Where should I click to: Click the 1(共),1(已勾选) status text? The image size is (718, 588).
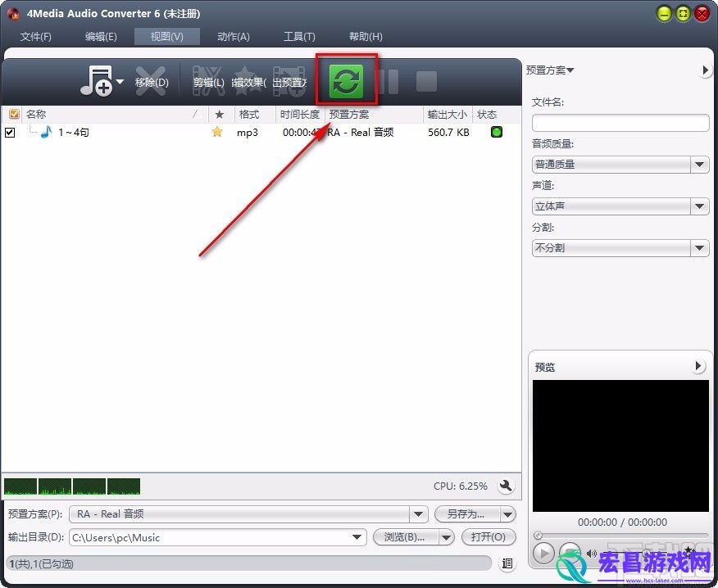coord(42,563)
